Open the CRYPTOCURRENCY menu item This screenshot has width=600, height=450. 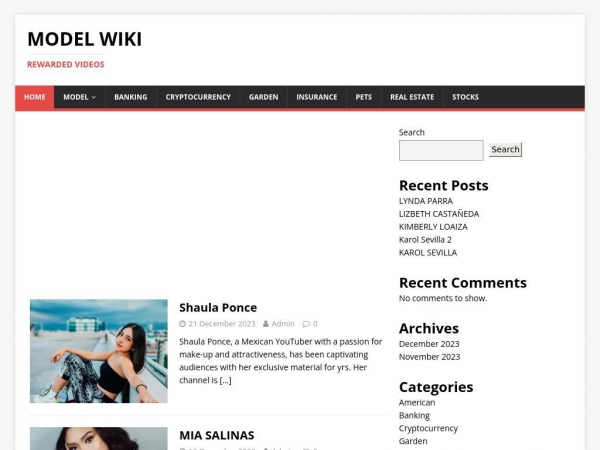tap(198, 97)
